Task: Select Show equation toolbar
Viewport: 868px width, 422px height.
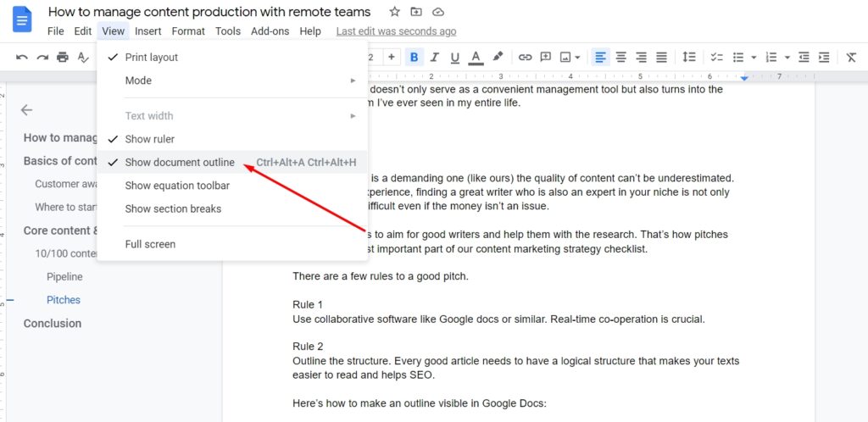Action: (232, 186)
